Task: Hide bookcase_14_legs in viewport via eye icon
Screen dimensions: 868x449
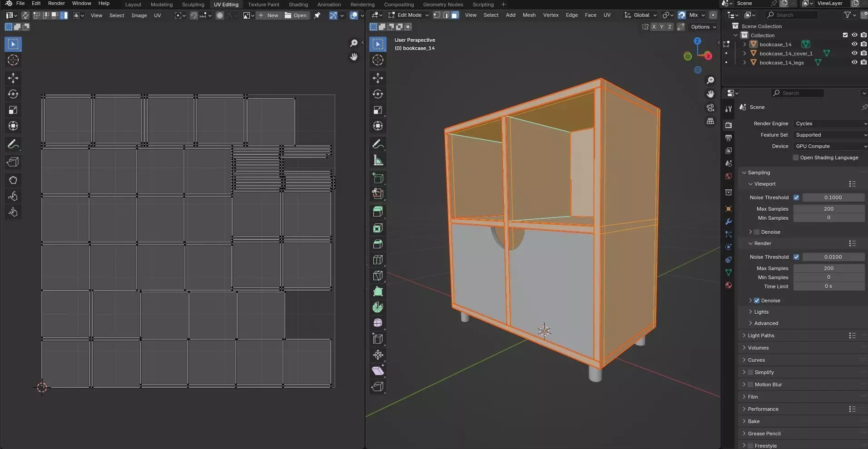Action: point(854,62)
